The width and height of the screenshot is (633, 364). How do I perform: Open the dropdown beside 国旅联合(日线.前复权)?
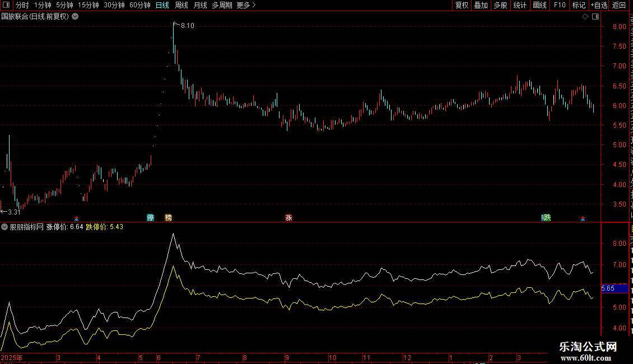[x=75, y=17]
